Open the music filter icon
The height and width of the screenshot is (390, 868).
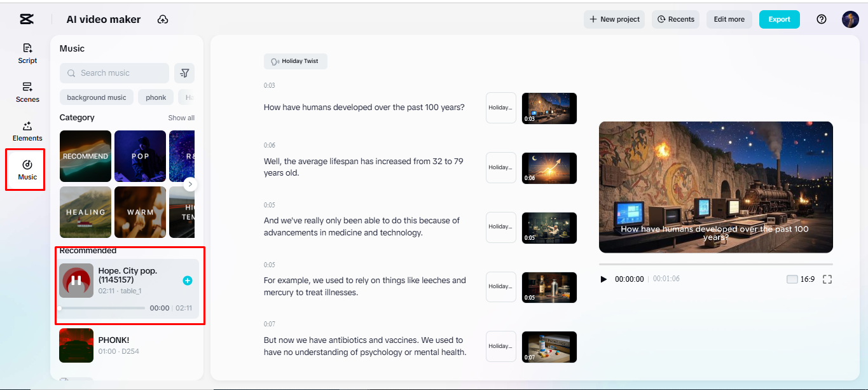click(184, 73)
